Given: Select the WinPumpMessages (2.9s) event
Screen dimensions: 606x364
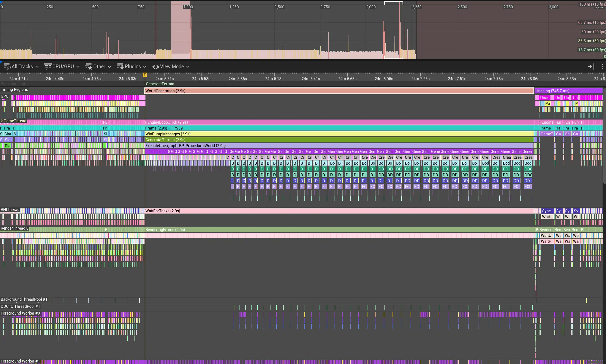Looking at the screenshot, I should click(x=339, y=134).
